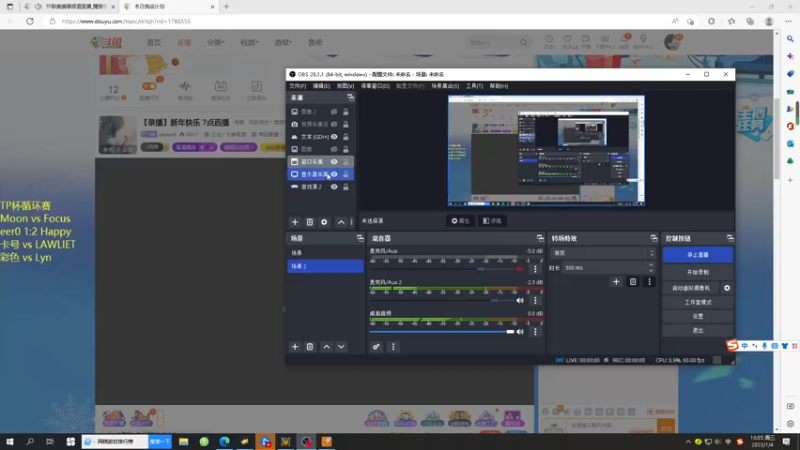Unmute the 麦克风/Aux channel
This screenshot has width=800, height=450.
click(x=520, y=269)
